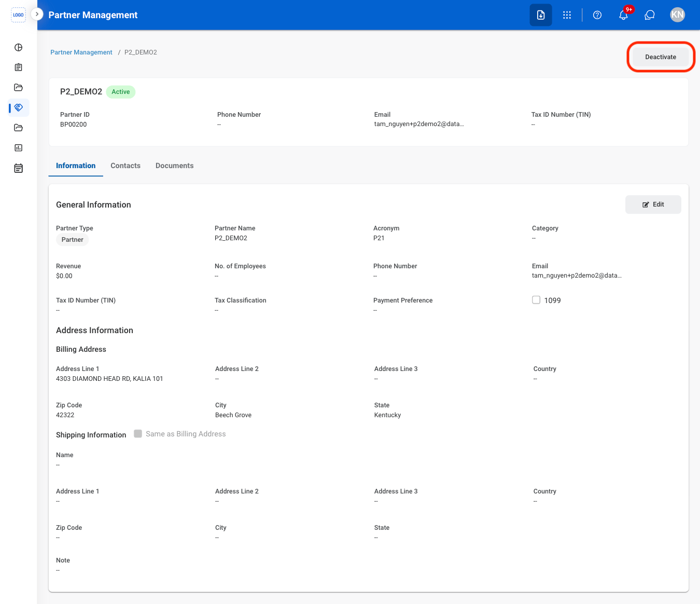Open the handshake partner management sidebar icon

[19, 108]
